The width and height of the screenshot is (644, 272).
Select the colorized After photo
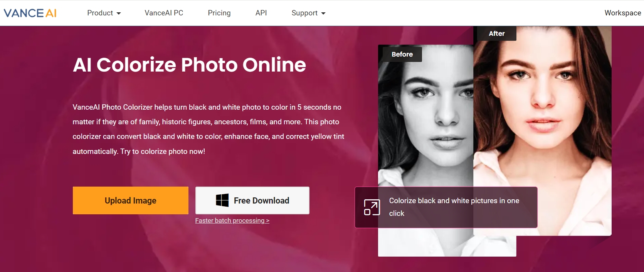coord(547,115)
